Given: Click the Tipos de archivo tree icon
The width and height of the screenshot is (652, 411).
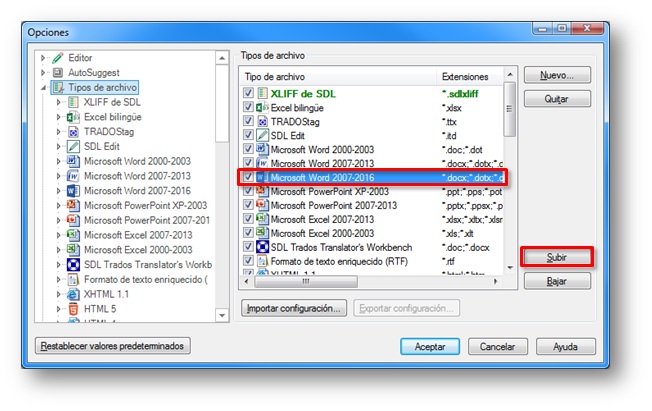Looking at the screenshot, I should pos(59,87).
